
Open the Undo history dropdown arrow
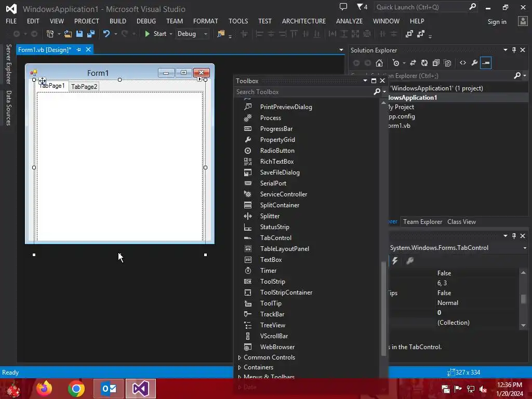(x=116, y=34)
